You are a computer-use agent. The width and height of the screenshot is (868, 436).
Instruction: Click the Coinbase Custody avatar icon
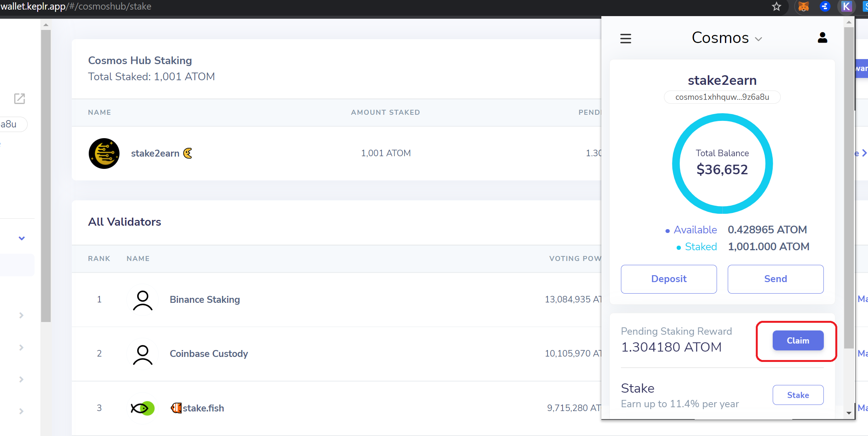[143, 354]
